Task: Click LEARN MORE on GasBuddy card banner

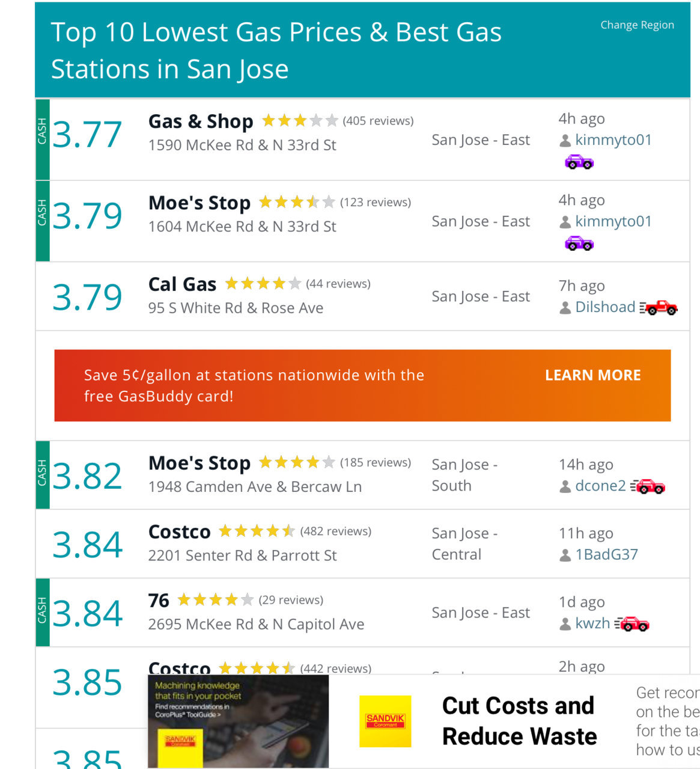Action: point(592,375)
